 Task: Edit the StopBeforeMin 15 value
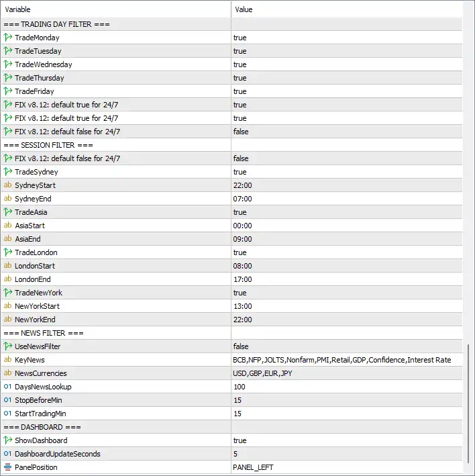click(x=347, y=400)
